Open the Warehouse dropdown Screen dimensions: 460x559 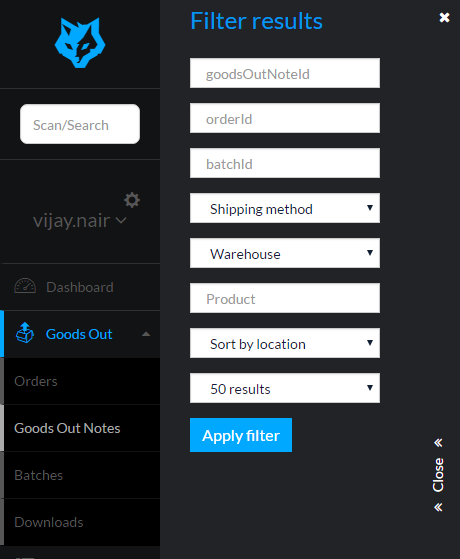(285, 253)
